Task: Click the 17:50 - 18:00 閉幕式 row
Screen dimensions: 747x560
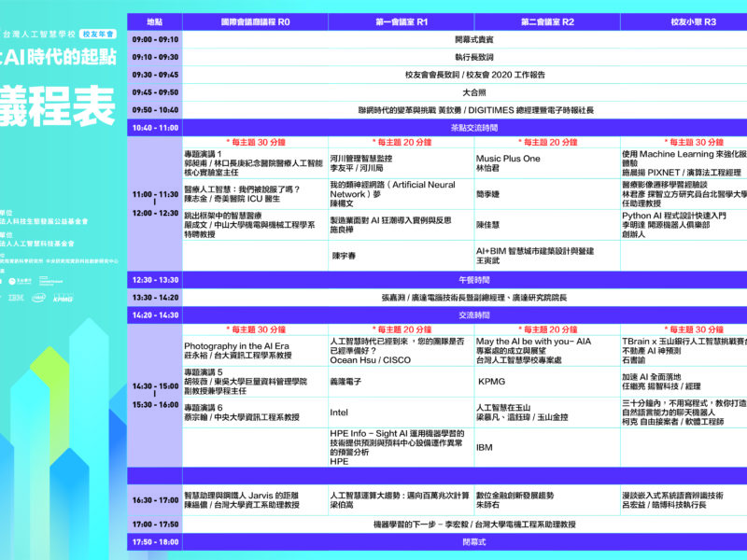Action: [437, 541]
